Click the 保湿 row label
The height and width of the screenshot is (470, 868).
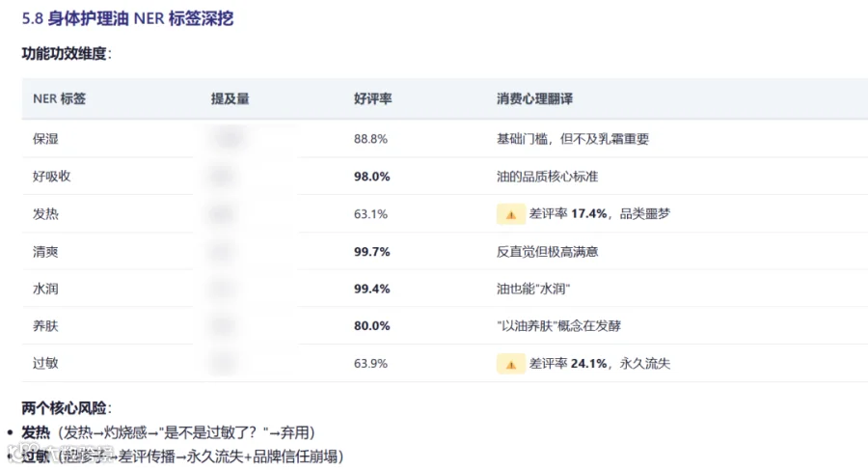[45, 139]
